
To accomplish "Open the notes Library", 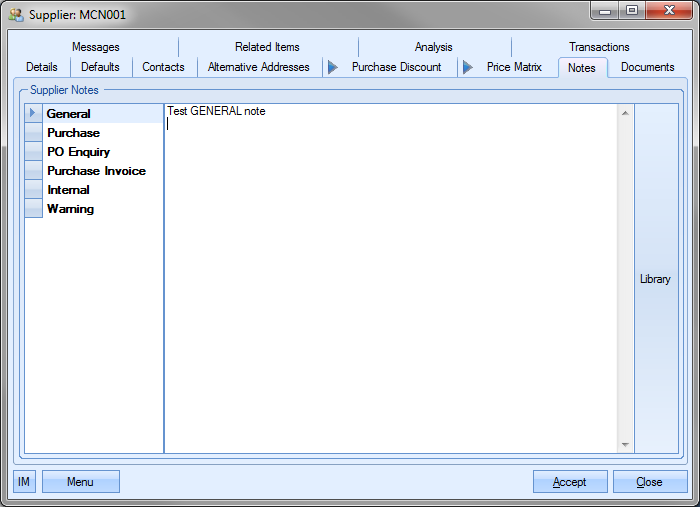I will point(655,279).
